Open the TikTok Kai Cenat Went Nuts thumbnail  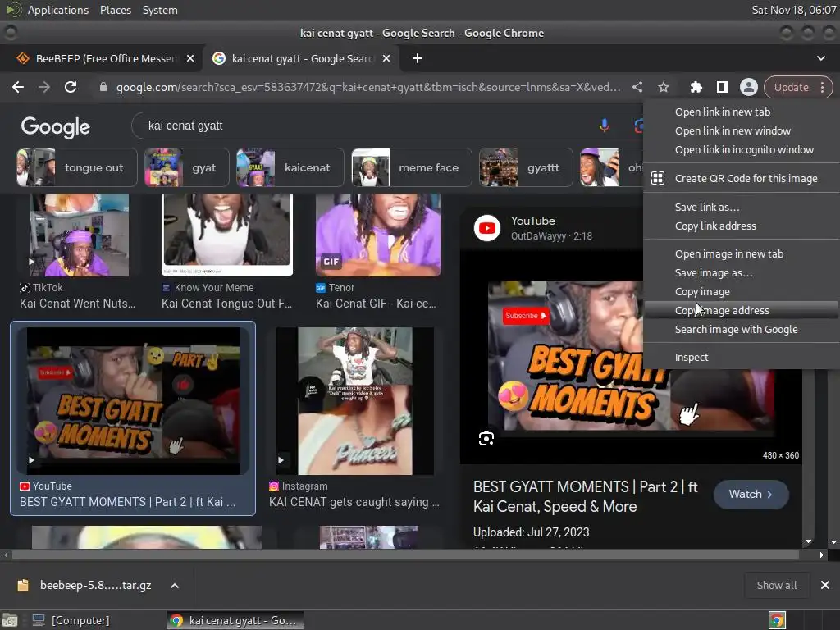pos(80,235)
